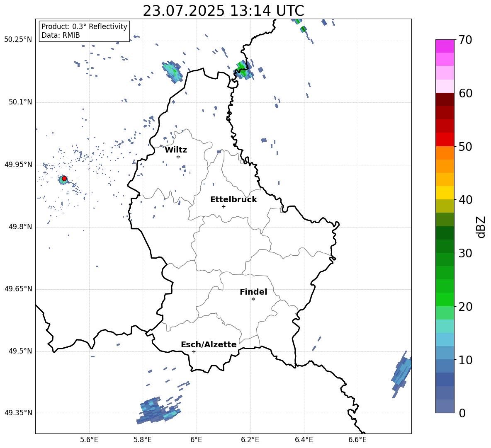Click the 'Ettelbruck' map label
The height and width of the screenshot is (448, 491).
click(x=233, y=200)
